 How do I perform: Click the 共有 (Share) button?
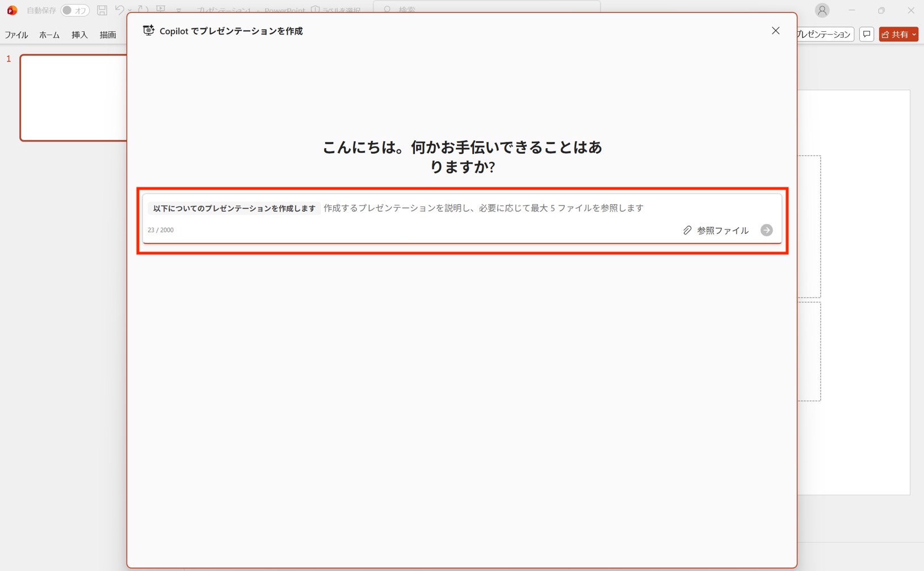coord(894,34)
